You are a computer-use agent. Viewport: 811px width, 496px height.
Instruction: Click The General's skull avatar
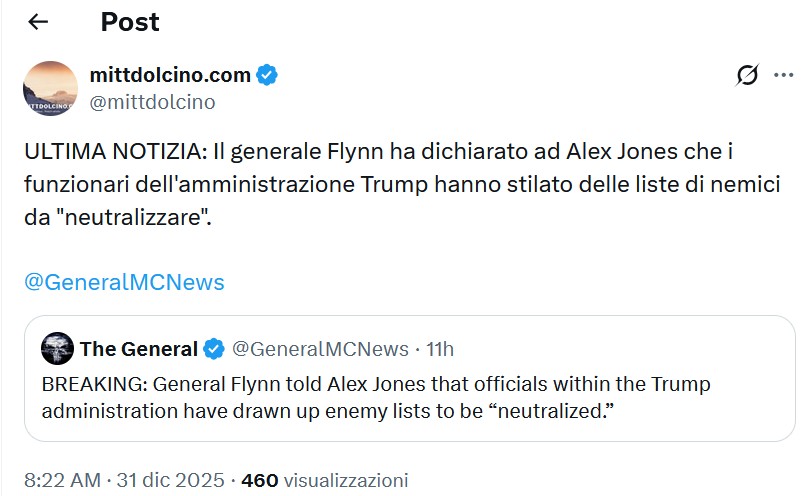(58, 348)
